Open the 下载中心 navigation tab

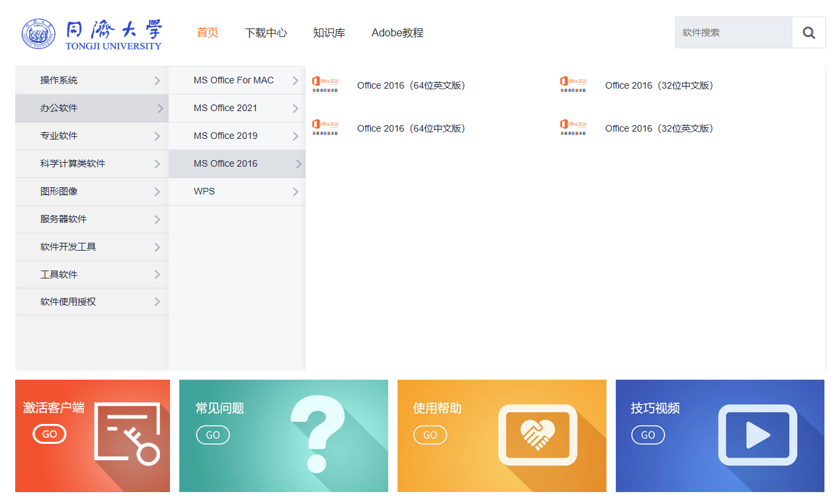pyautogui.click(x=265, y=32)
